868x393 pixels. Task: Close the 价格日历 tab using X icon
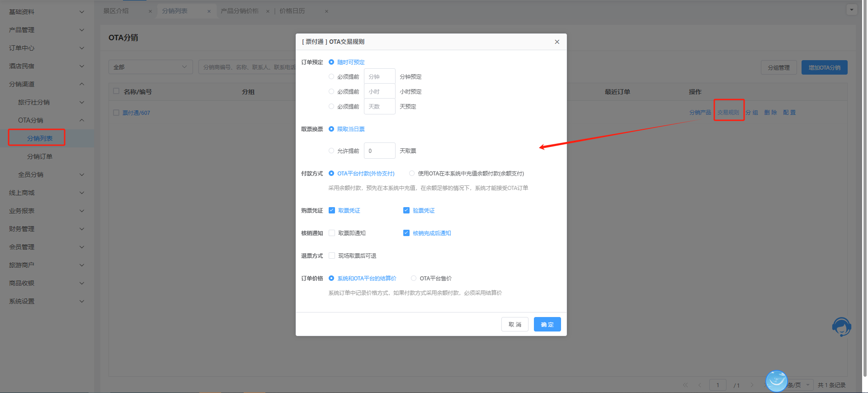(x=326, y=11)
